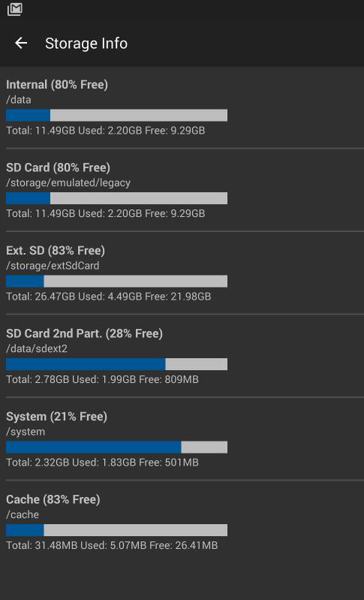Image resolution: width=364 pixels, height=600 pixels.
Task: Select the System (21% Free) heading
Action: 56,416
